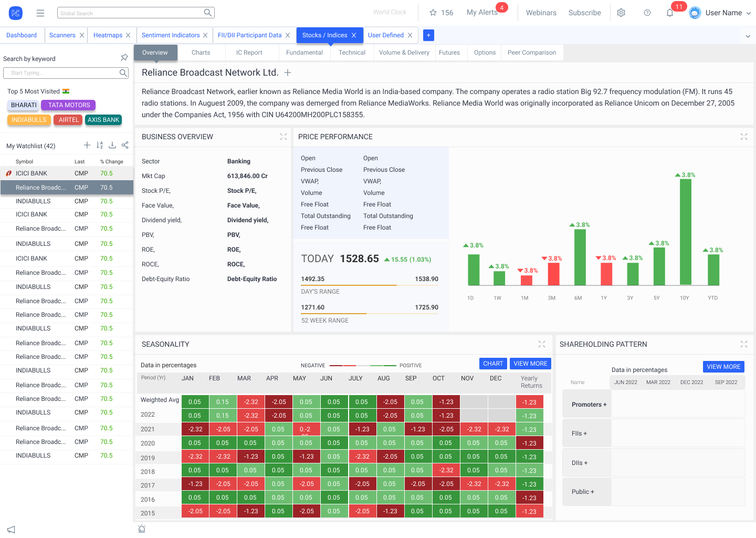The width and height of the screenshot is (756, 538).
Task: Click the add to watchlist plus icon
Action: pos(87,145)
